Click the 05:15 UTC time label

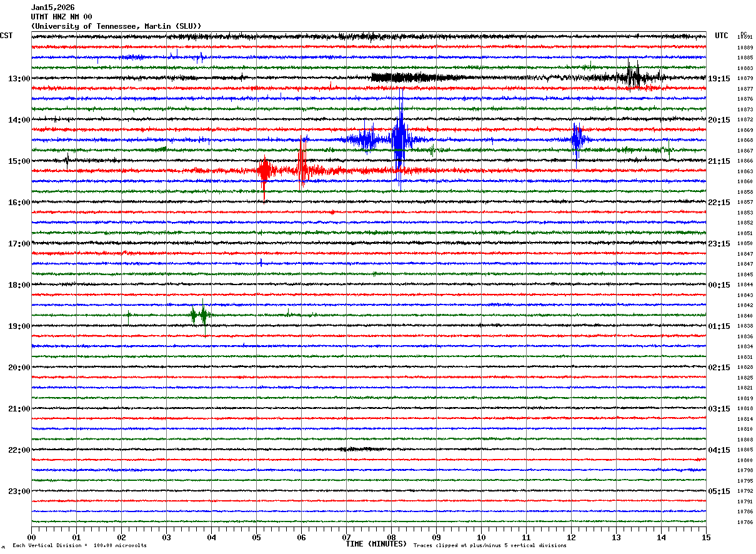(x=719, y=491)
